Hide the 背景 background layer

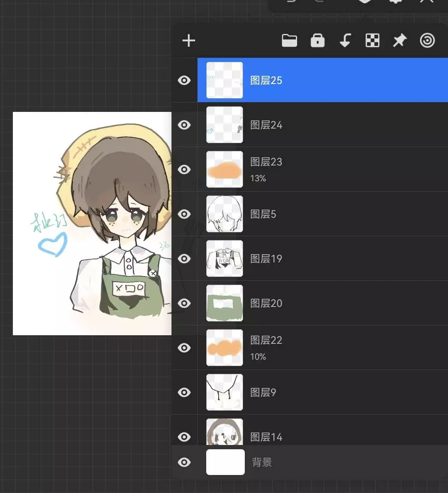click(184, 462)
